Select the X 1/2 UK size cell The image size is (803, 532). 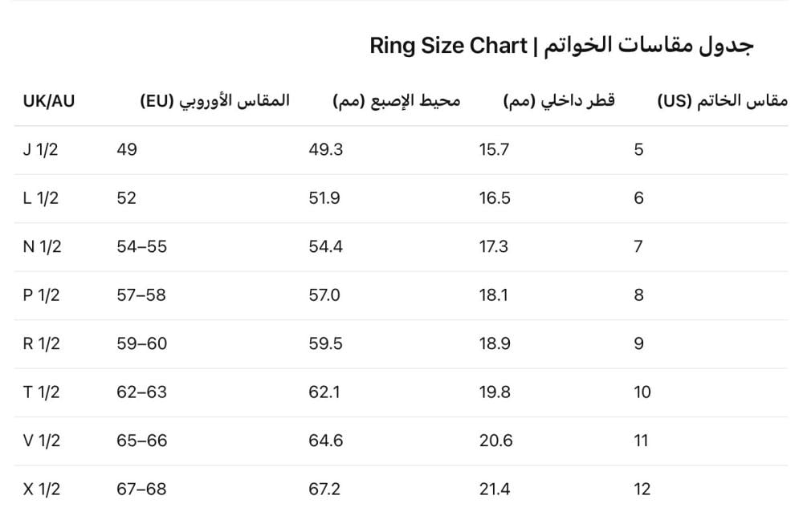click(x=41, y=489)
